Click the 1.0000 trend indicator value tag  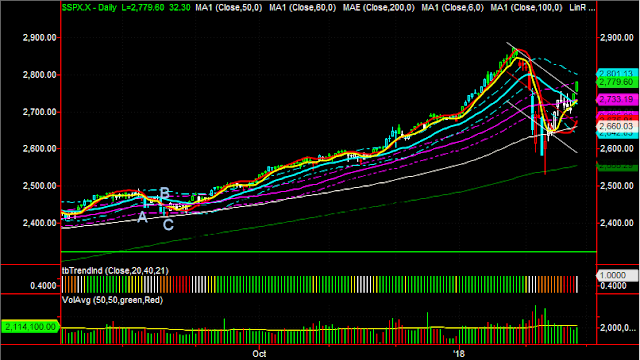[x=617, y=276]
